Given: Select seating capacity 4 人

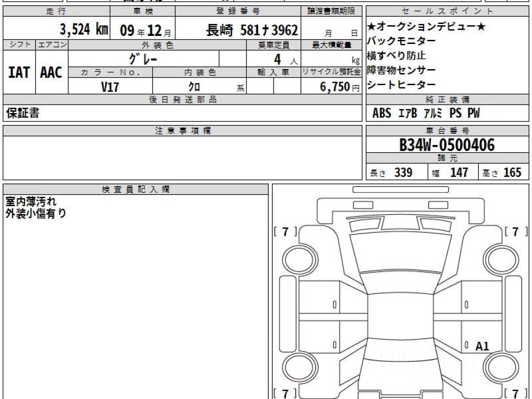Looking at the screenshot, I should click(x=286, y=59).
